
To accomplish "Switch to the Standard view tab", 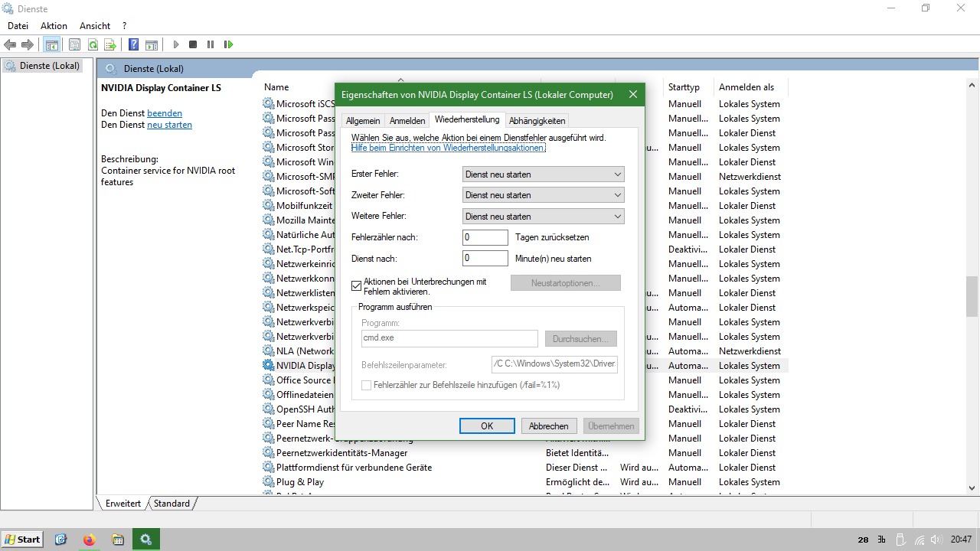I will [171, 504].
